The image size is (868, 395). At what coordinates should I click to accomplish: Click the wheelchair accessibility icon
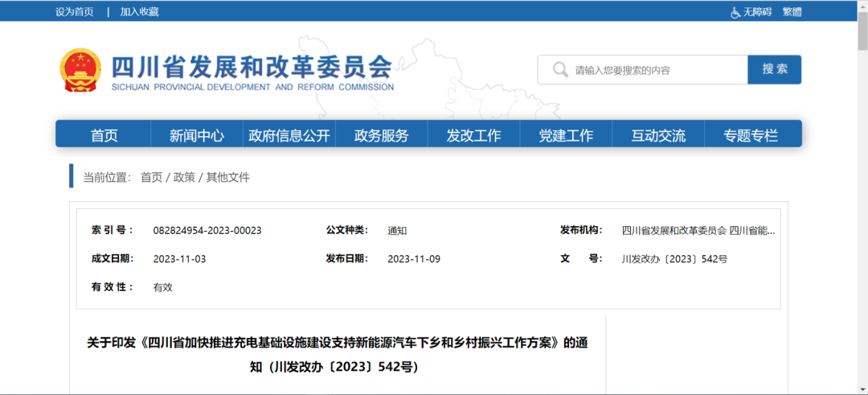[x=735, y=12]
